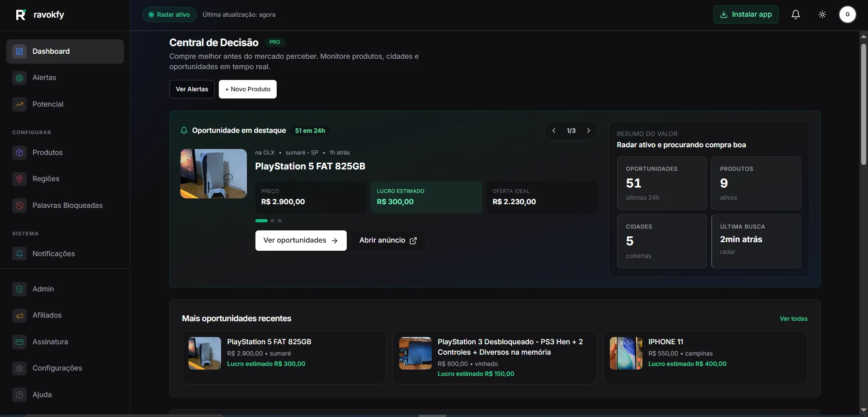Click the Admin shield icon
Image resolution: width=868 pixels, height=417 pixels.
(19, 289)
